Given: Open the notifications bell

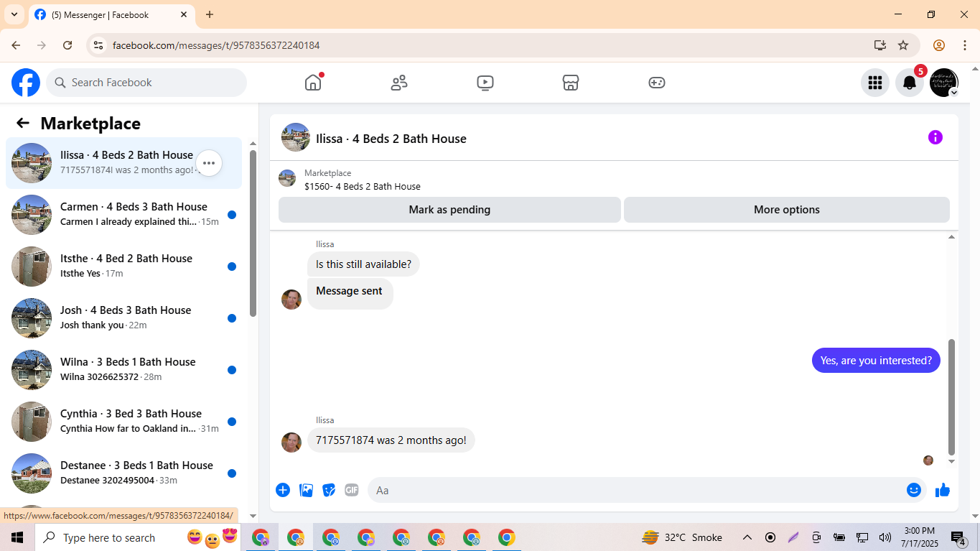Looking at the screenshot, I should tap(910, 83).
